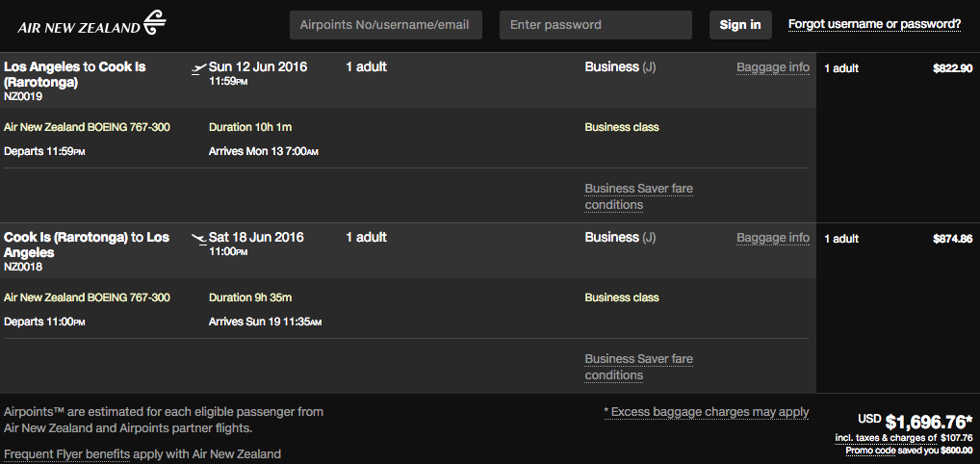Click the takeoff plane icon for outbound flight
Image resolution: width=980 pixels, height=464 pixels.
[x=199, y=68]
